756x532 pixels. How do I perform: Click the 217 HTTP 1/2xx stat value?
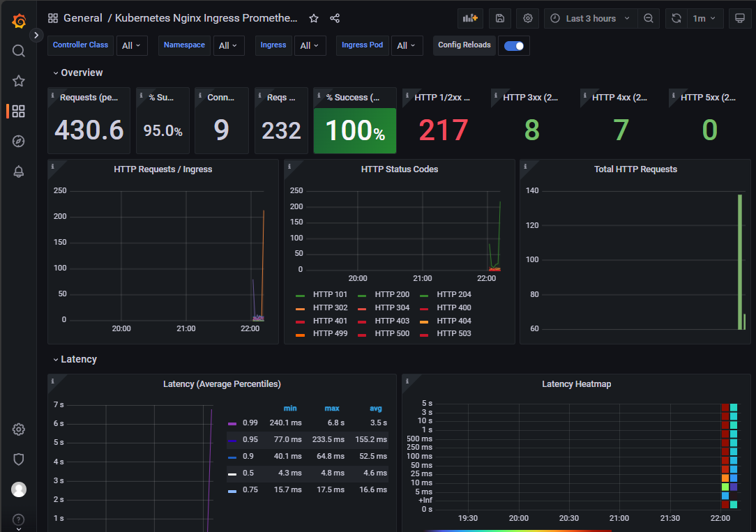coord(443,130)
